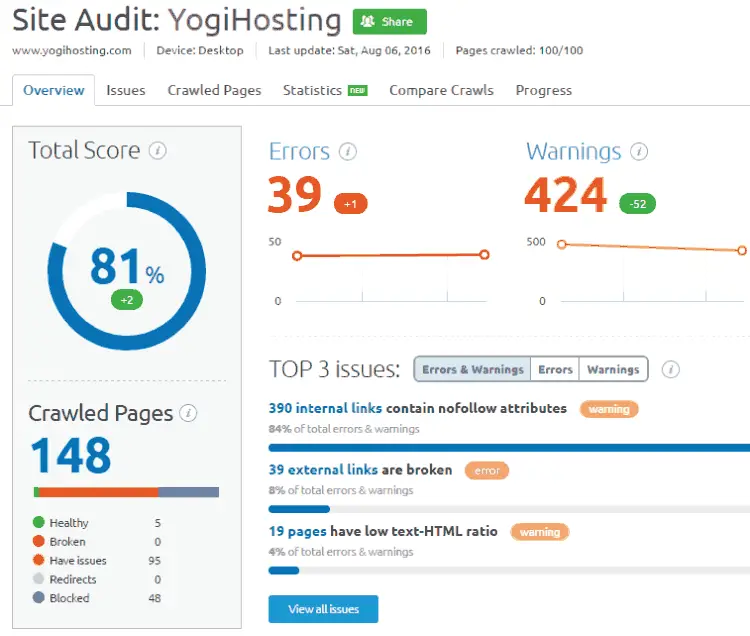The width and height of the screenshot is (750, 636).
Task: Click the 81% total score value
Action: click(x=127, y=266)
